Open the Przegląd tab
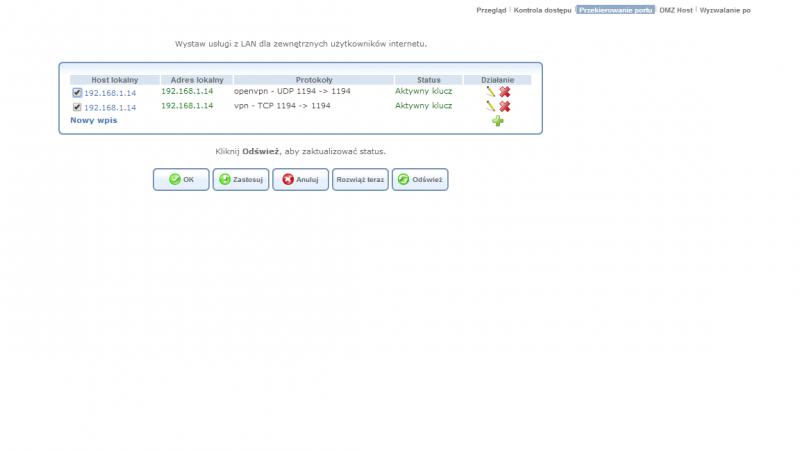 (x=490, y=10)
